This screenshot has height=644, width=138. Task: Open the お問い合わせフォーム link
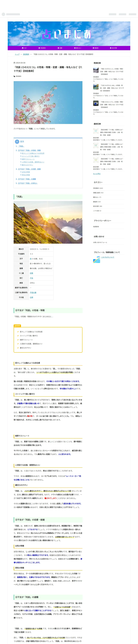100,242
